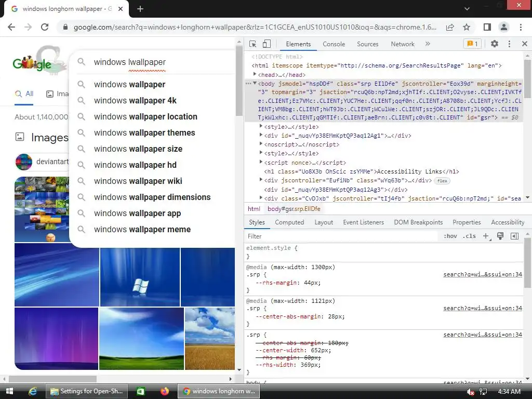532x399 pixels.
Task: Expand the head element node
Action: point(255,74)
